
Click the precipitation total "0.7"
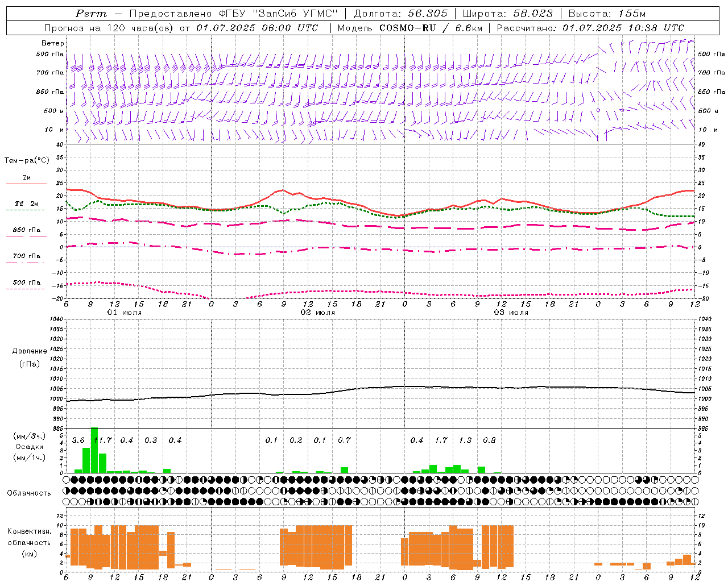point(344,440)
